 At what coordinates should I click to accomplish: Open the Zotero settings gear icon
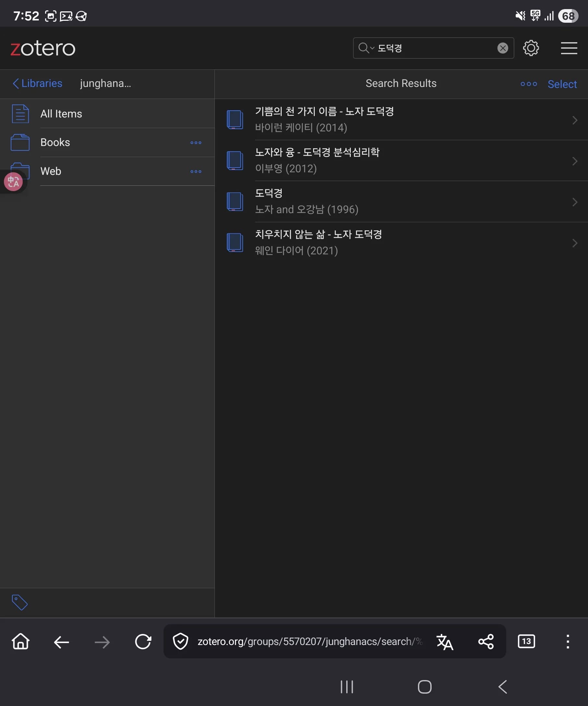coord(531,48)
